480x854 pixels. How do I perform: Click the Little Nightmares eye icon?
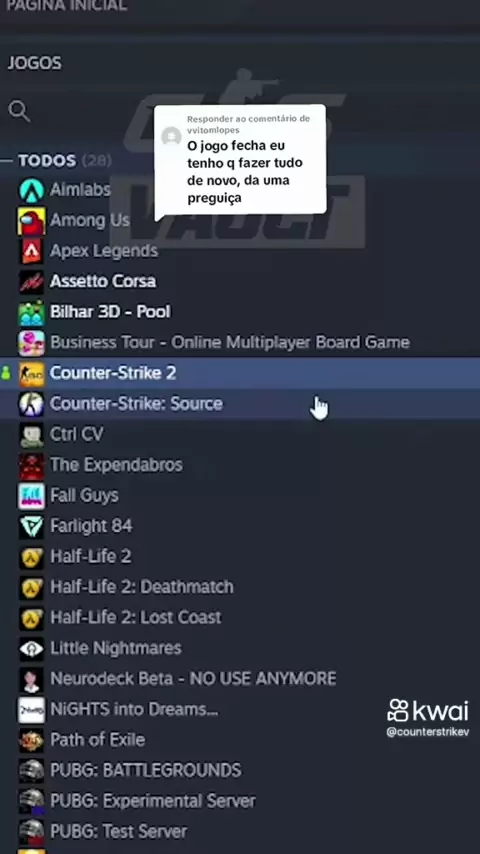point(32,648)
